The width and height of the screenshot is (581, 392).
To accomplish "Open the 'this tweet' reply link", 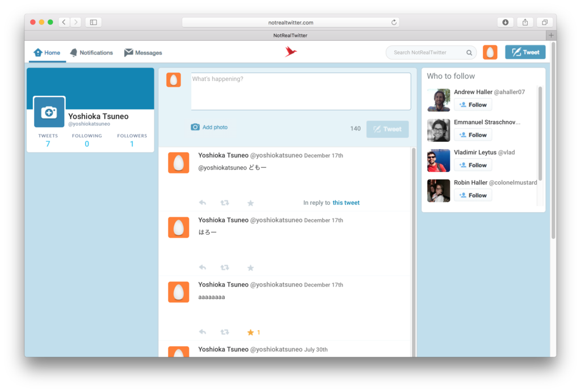I will click(346, 203).
